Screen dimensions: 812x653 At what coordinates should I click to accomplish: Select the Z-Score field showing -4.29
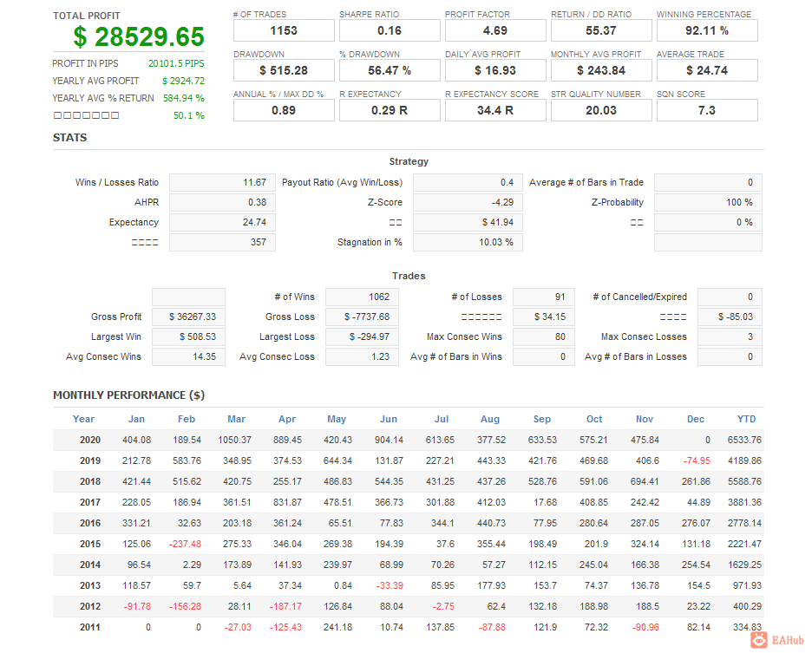[468, 202]
